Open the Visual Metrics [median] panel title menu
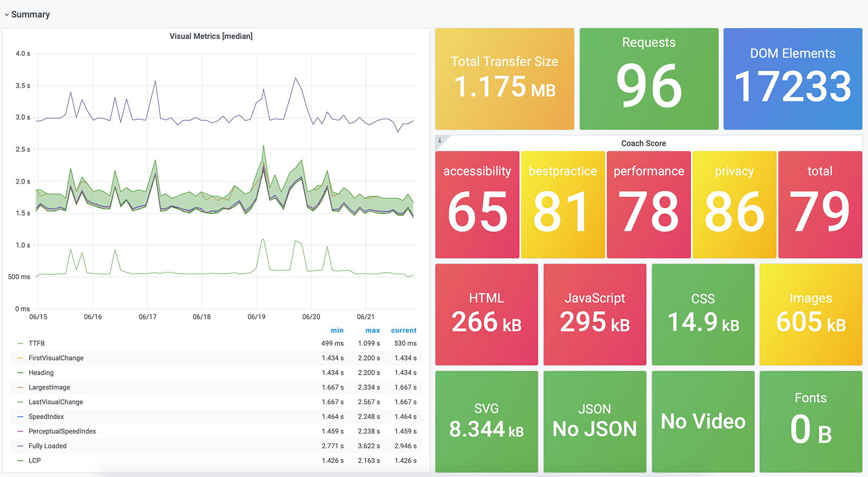 [211, 36]
